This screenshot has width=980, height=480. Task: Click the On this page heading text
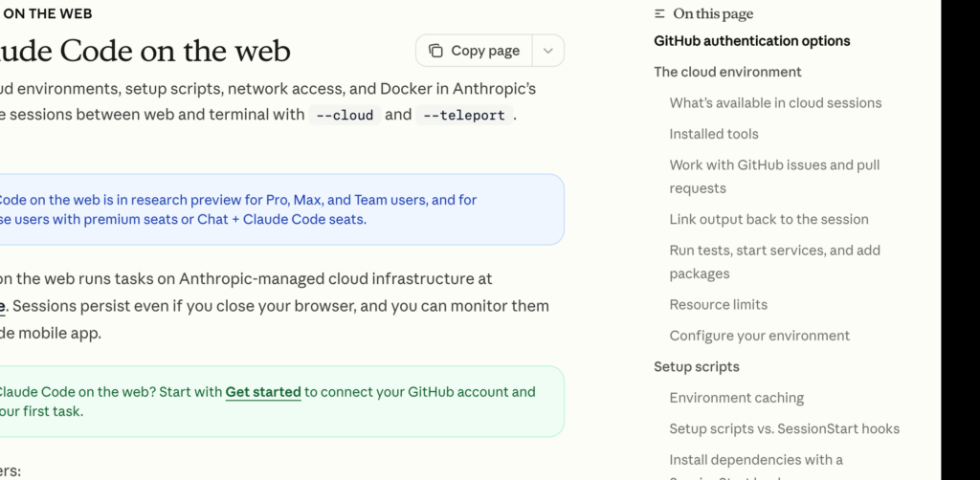(713, 13)
